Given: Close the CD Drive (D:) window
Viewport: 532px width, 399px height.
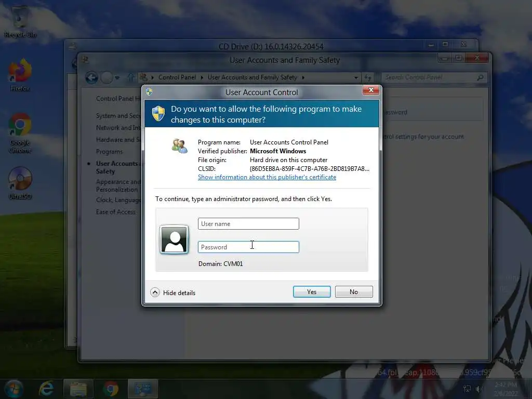Looking at the screenshot, I should 464,45.
